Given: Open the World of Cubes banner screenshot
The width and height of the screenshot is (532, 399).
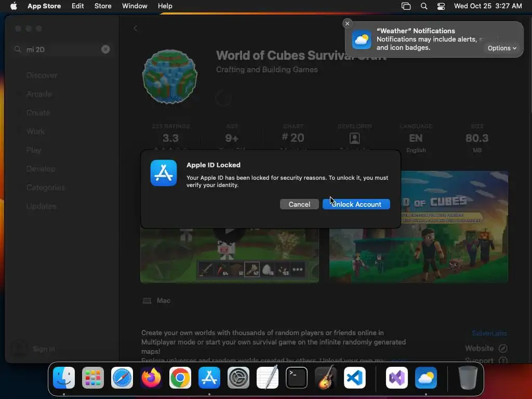Looking at the screenshot, I should click(418, 227).
